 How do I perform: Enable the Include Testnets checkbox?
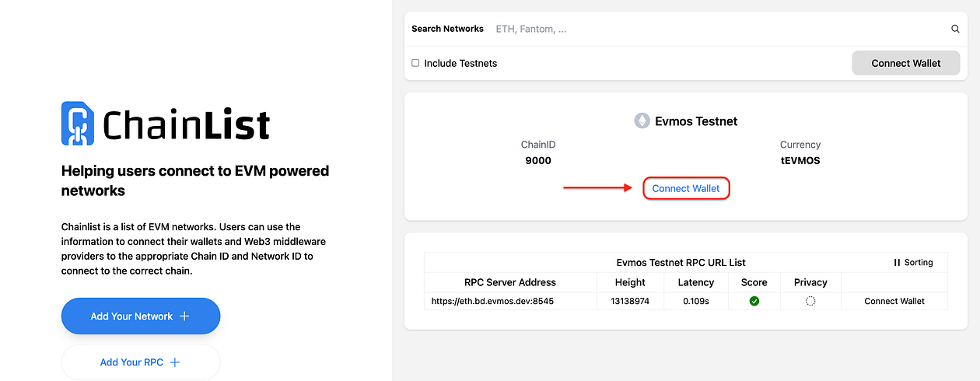point(415,63)
